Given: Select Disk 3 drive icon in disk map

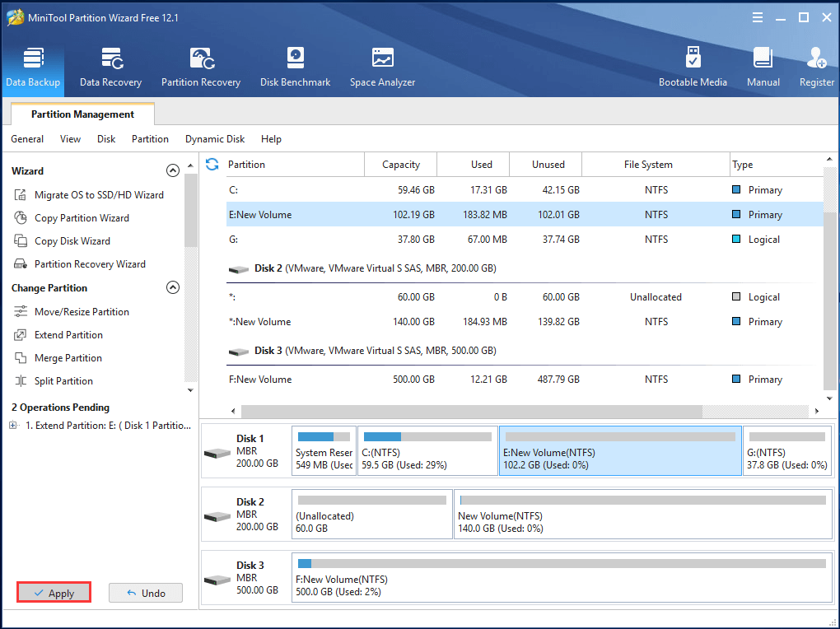Looking at the screenshot, I should coord(217,580).
